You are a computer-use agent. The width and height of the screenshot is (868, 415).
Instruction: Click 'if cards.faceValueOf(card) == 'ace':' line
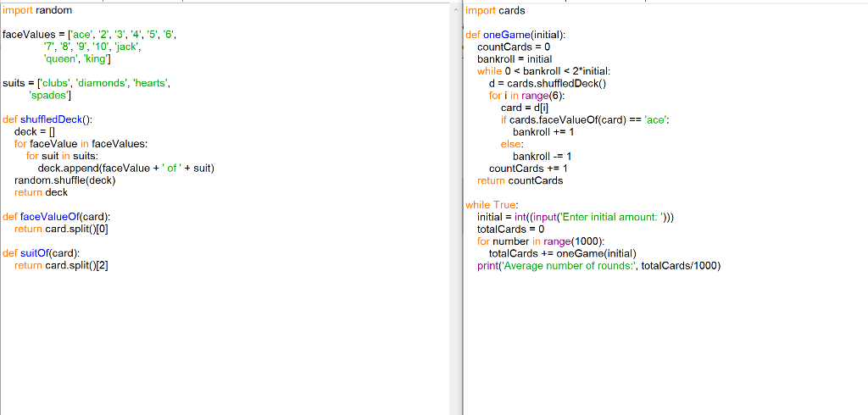[585, 120]
